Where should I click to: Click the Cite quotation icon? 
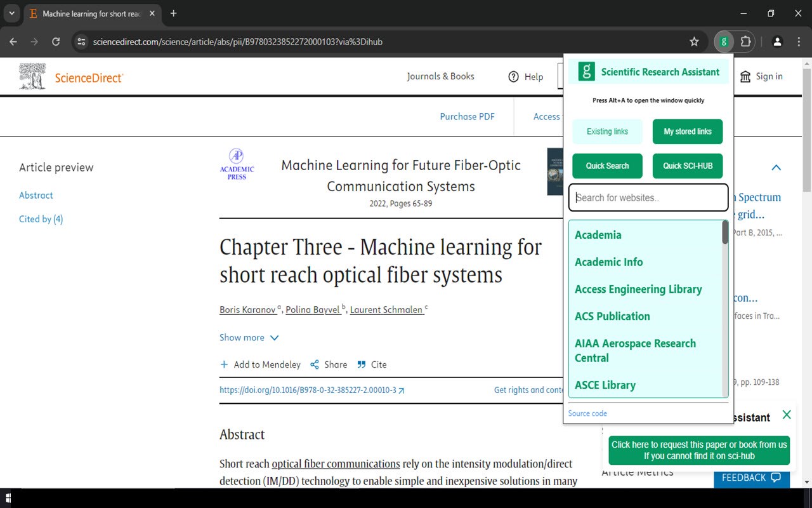362,364
